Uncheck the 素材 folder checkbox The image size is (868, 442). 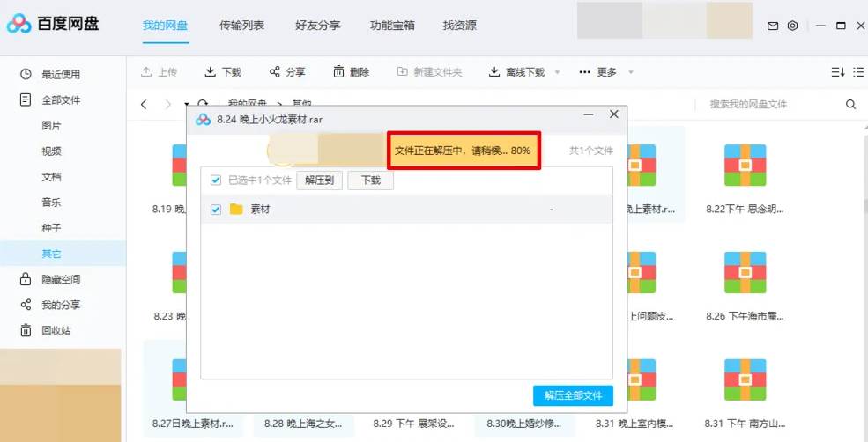click(x=216, y=210)
